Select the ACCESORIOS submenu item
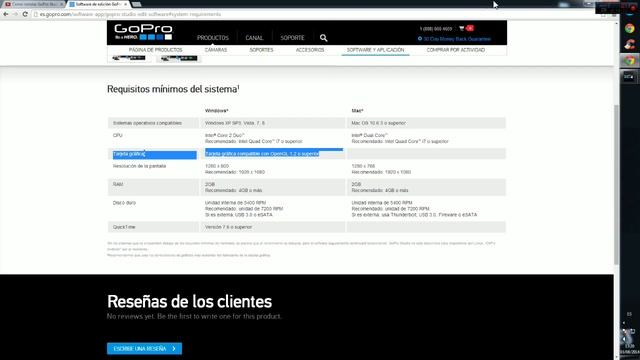Screen dimensions: 640x360 pos(310,50)
